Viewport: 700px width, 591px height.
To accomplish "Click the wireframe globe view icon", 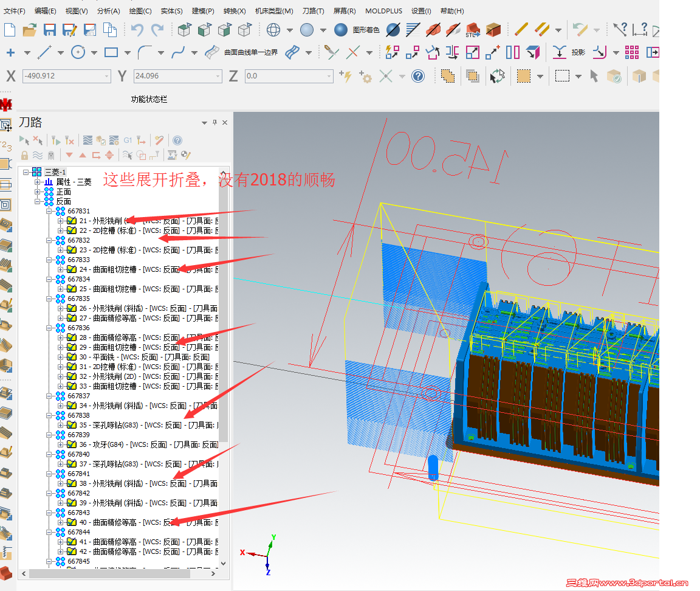I will coord(273,30).
